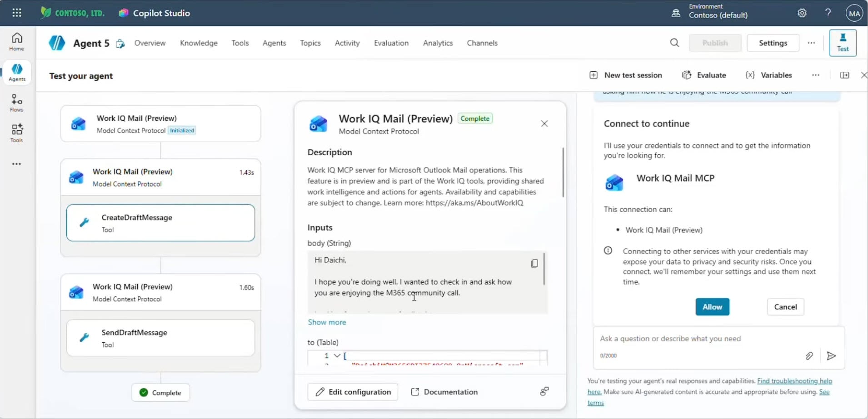Viewport: 868px width, 419px height.
Task: Open the MA account avatar
Action: click(x=854, y=13)
